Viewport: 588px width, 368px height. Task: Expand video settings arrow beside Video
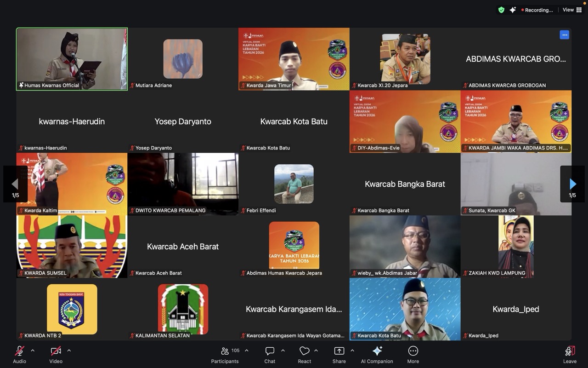click(x=69, y=351)
